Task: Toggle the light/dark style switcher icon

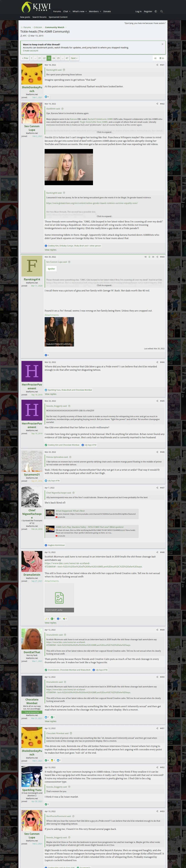Action: [156, 11]
